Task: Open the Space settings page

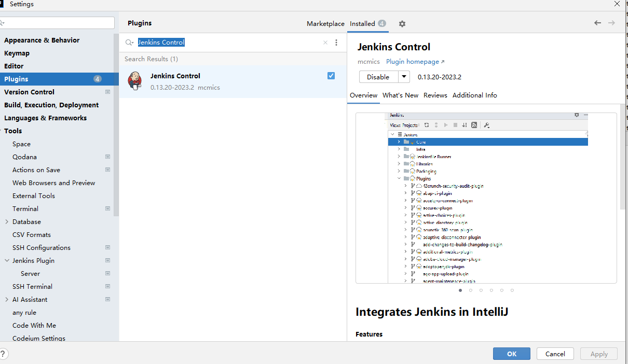Action: click(x=22, y=144)
